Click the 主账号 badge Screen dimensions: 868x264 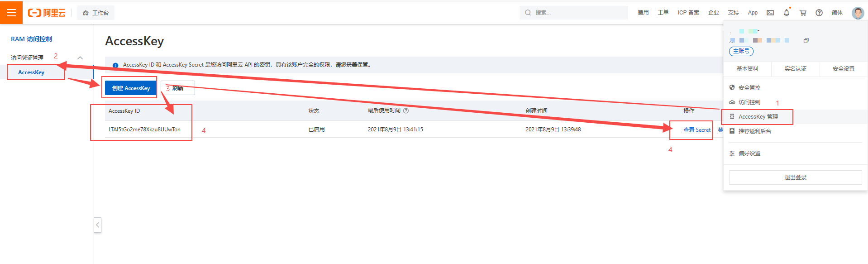pyautogui.click(x=741, y=51)
